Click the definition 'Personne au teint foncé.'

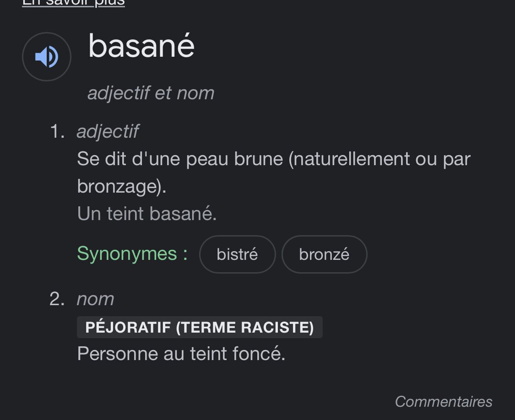tap(181, 354)
